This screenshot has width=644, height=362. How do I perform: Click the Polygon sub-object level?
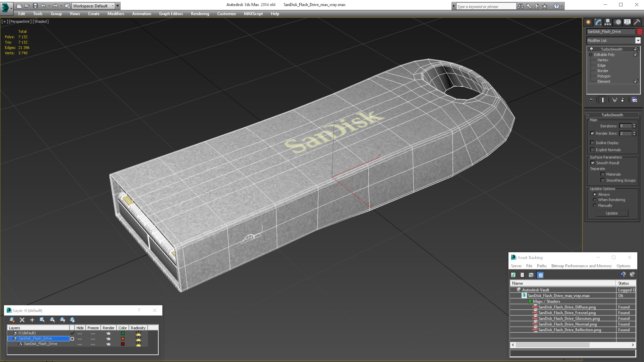604,76
